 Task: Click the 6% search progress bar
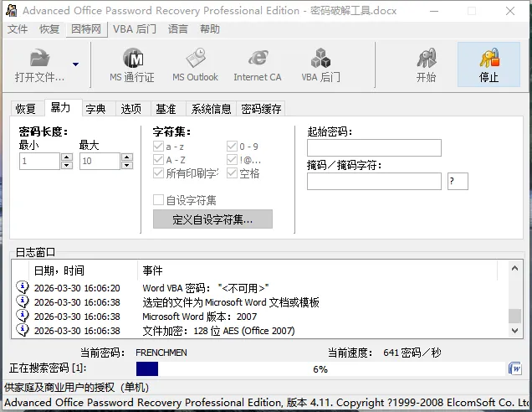[x=320, y=368]
